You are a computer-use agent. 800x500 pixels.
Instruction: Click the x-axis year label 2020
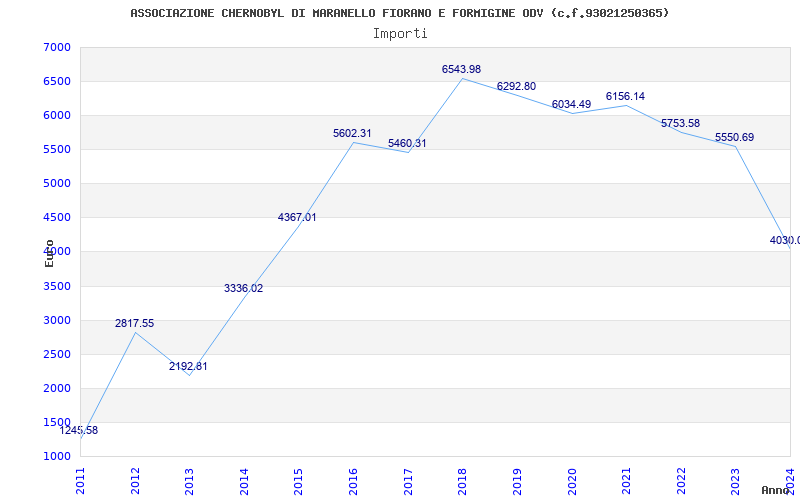571,481
